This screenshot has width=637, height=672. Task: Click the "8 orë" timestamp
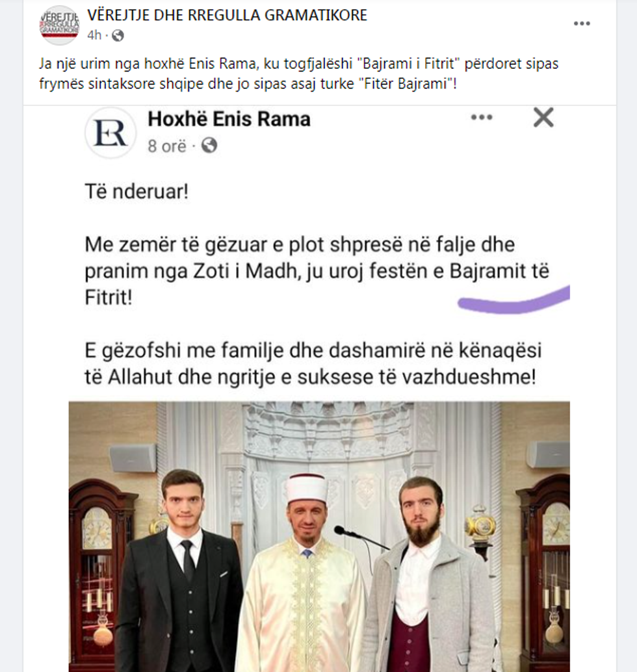click(x=167, y=146)
